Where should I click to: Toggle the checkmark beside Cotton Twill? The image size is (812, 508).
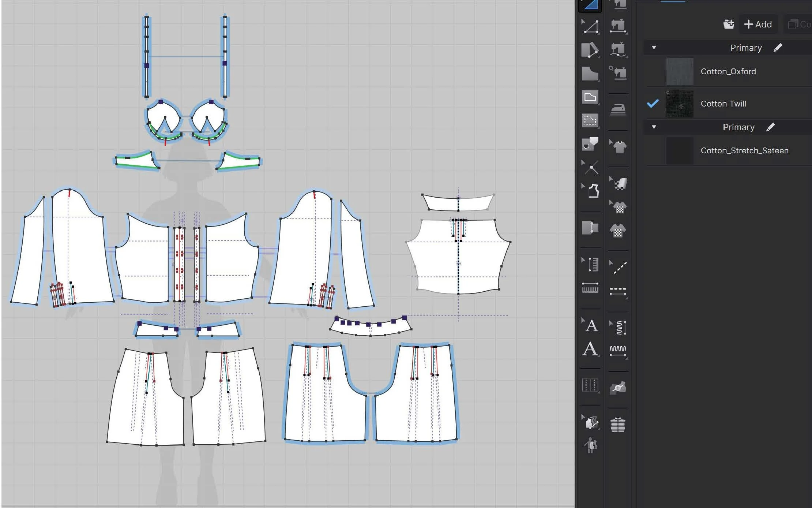point(653,104)
